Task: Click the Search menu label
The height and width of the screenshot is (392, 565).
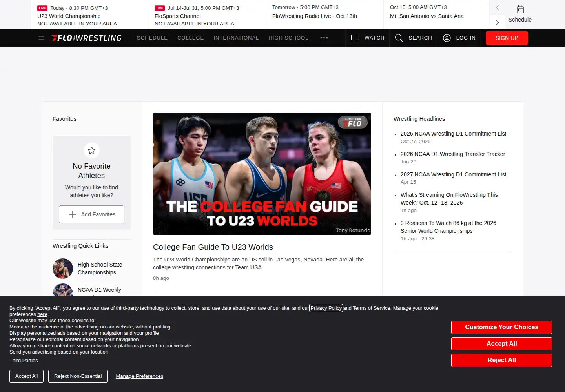Action: pos(420,38)
